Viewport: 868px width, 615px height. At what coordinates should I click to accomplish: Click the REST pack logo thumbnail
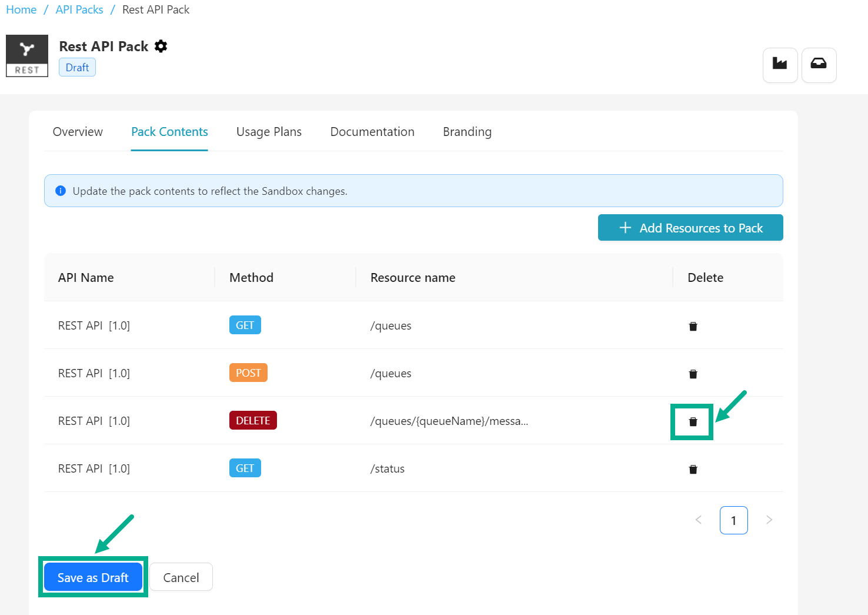click(x=27, y=56)
